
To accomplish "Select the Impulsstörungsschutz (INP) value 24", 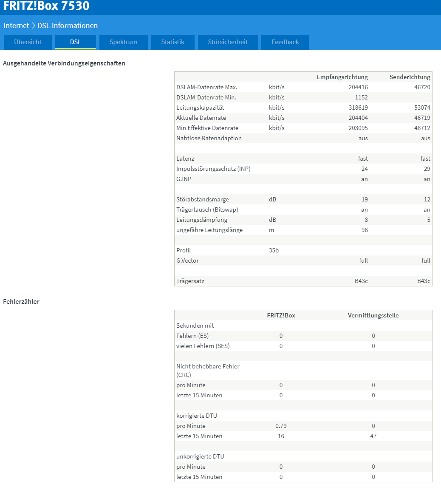I will [x=365, y=169].
